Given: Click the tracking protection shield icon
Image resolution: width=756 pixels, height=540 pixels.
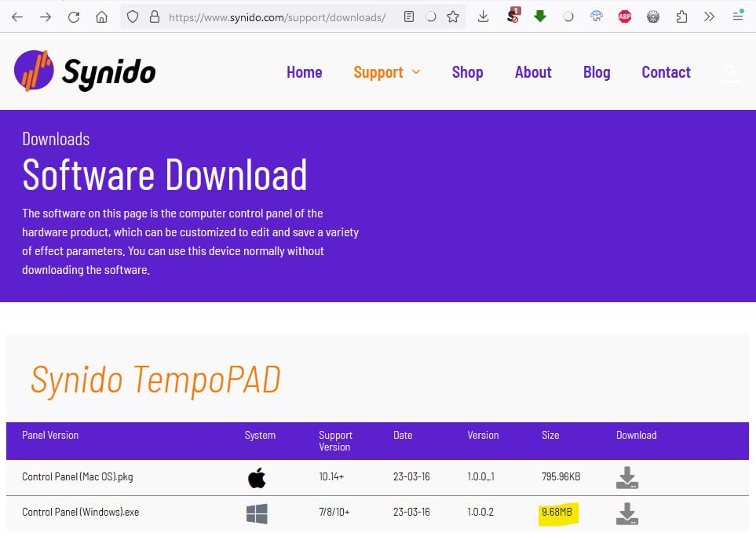Looking at the screenshot, I should tap(133, 16).
